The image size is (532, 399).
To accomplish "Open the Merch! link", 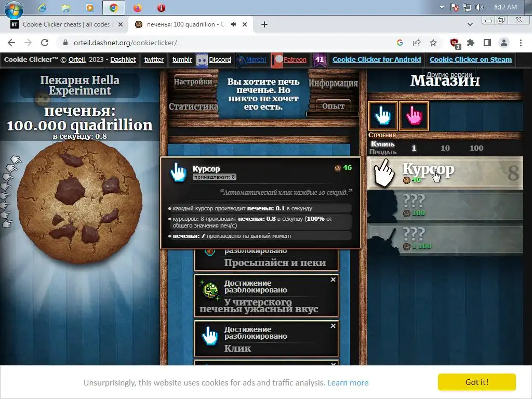I will point(256,60).
